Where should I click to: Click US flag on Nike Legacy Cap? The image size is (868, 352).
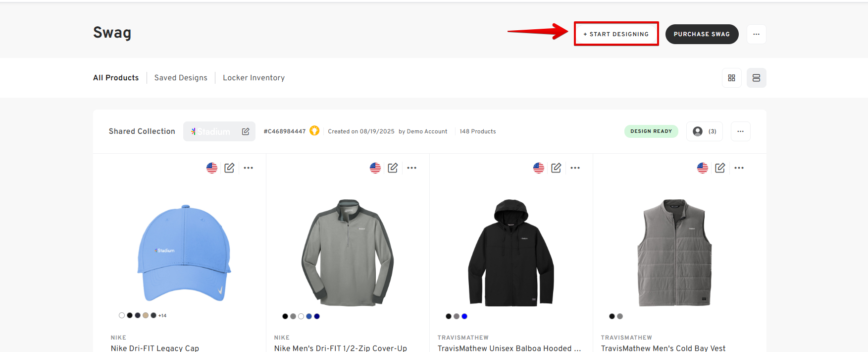[212, 168]
